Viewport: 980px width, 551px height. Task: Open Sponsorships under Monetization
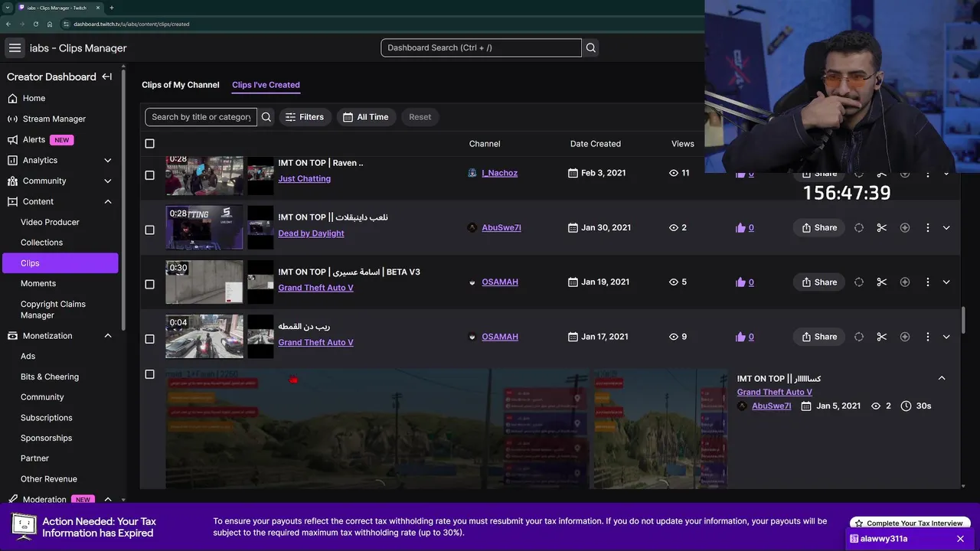(x=46, y=438)
